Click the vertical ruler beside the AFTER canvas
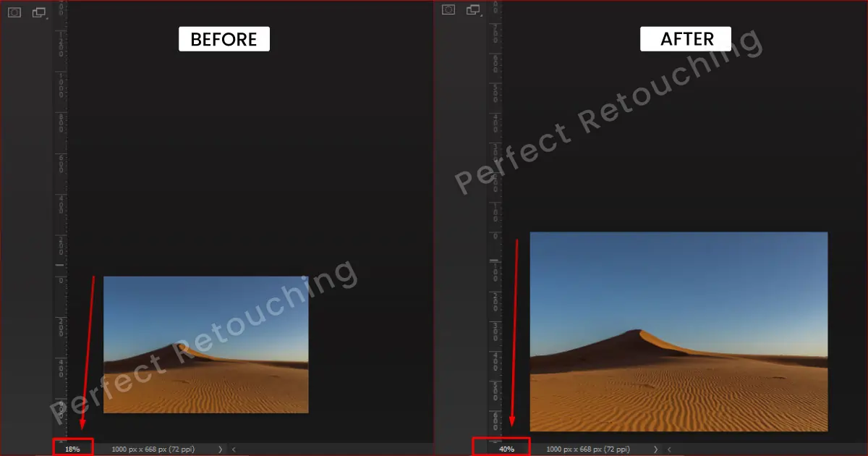This screenshot has height=456, width=868. coord(495,217)
